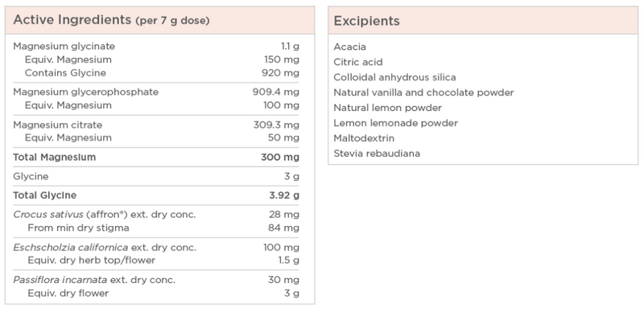Select the Stevia rebaudiana entry
This screenshot has width=644, height=312.
(377, 153)
